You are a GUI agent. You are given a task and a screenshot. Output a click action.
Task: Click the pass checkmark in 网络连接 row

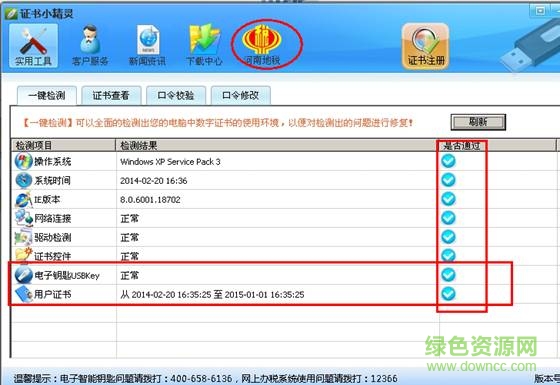(448, 218)
